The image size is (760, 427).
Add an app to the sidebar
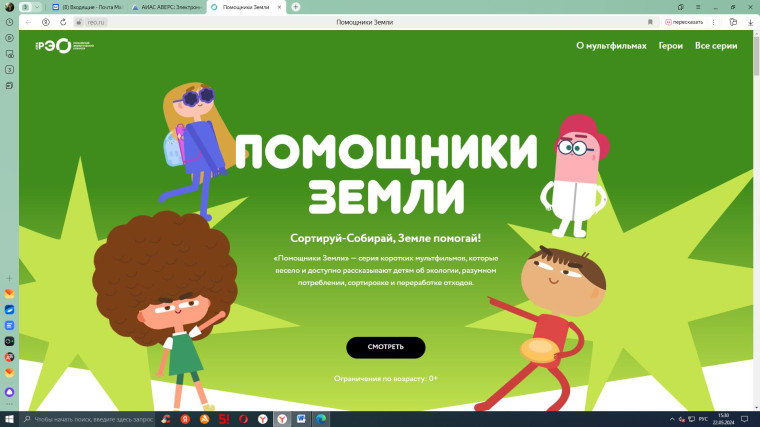point(9,278)
